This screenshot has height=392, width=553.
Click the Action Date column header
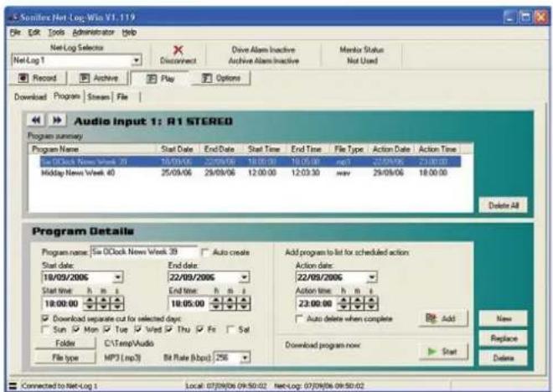click(x=391, y=149)
